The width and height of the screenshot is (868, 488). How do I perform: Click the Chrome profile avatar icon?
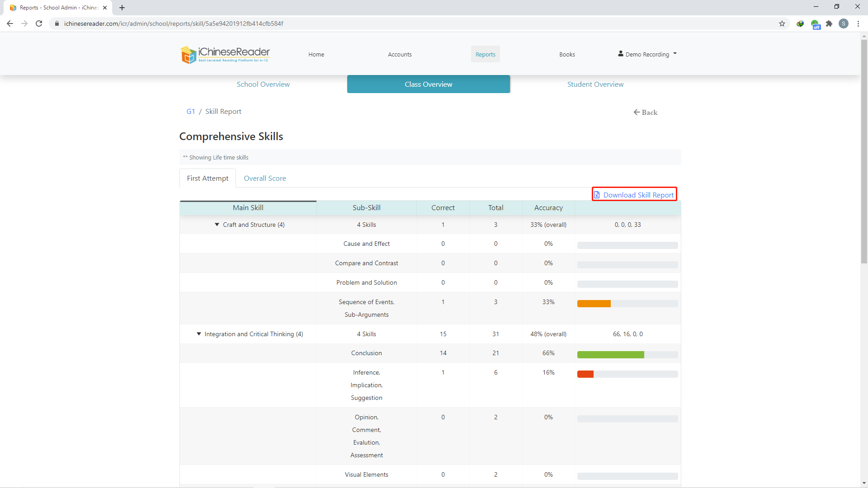[843, 23]
